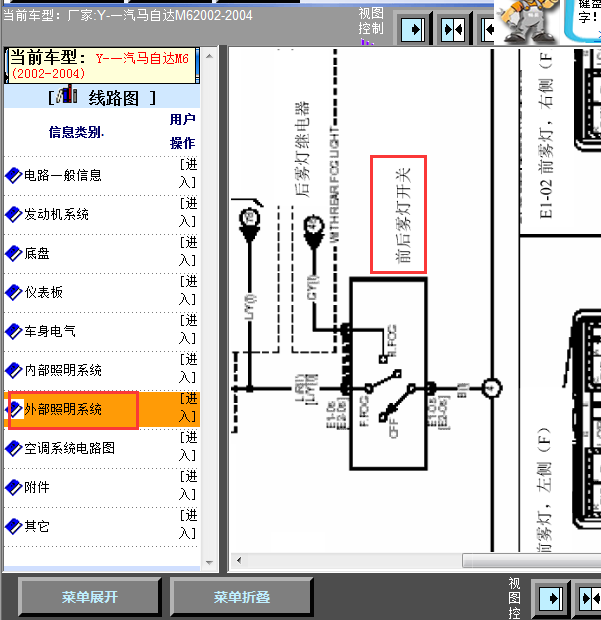The height and width of the screenshot is (620, 601).
Task: Click top view-control left arrow icon
Action: tap(488, 29)
